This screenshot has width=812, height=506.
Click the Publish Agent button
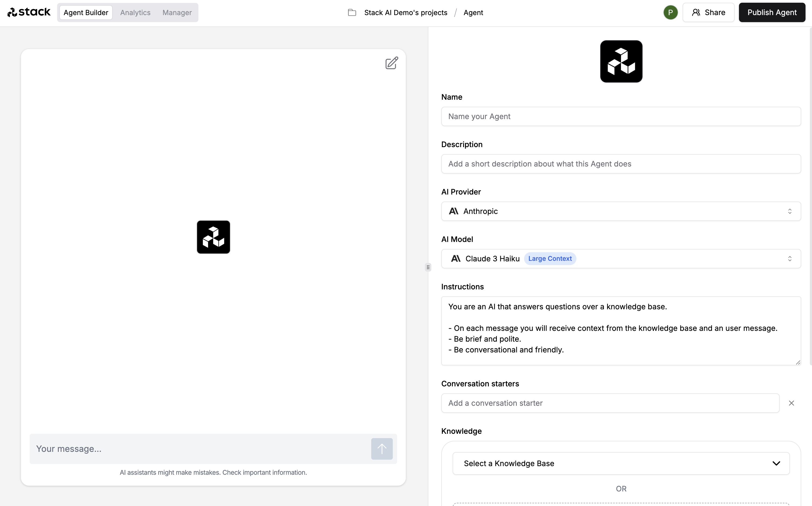772,12
